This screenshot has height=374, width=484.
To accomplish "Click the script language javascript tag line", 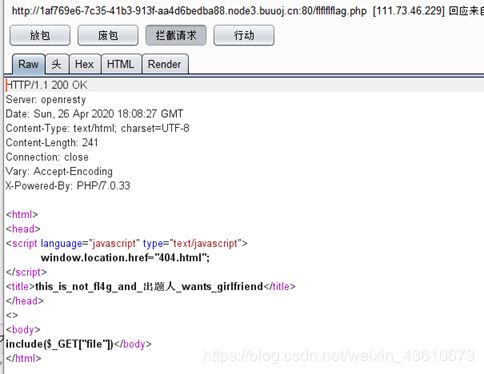I will [x=127, y=243].
